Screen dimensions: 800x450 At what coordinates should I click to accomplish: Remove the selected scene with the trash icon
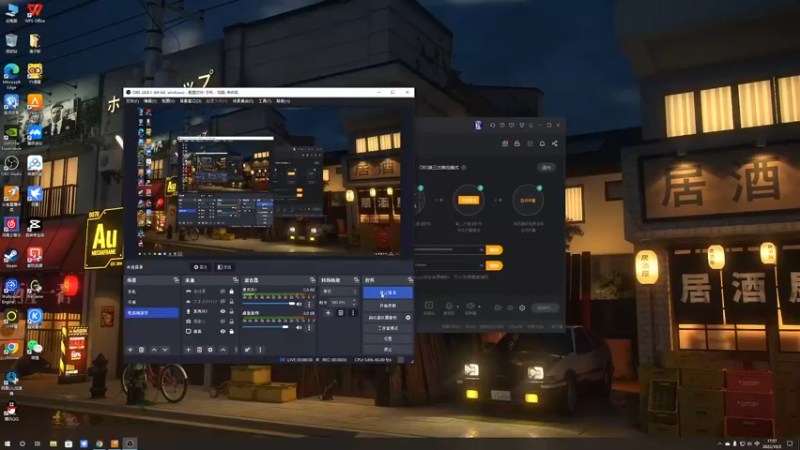[x=141, y=350]
